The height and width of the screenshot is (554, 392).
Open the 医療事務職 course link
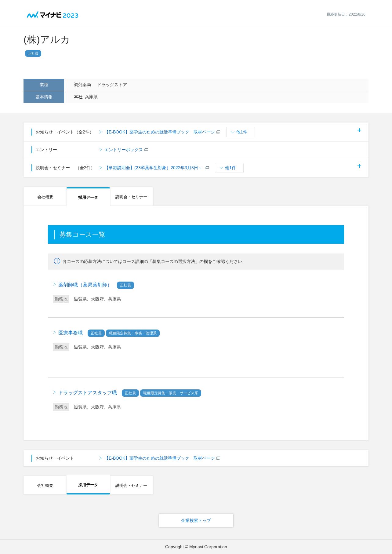(x=71, y=333)
